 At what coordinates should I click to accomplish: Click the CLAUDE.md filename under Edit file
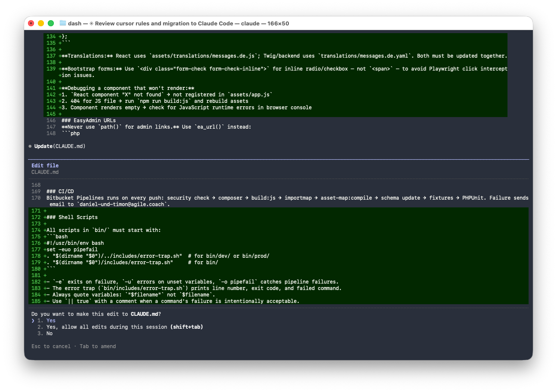point(45,172)
